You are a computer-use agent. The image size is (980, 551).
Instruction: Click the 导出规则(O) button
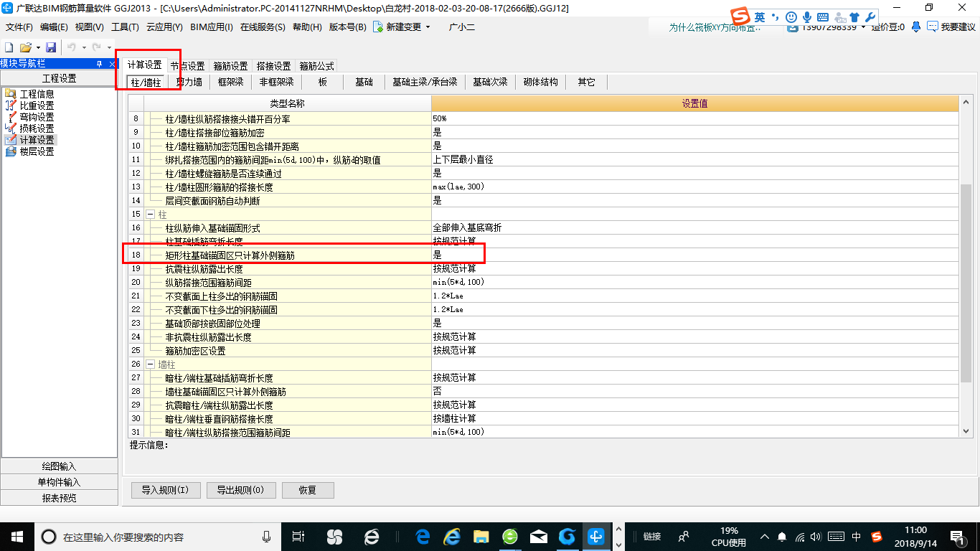[240, 490]
